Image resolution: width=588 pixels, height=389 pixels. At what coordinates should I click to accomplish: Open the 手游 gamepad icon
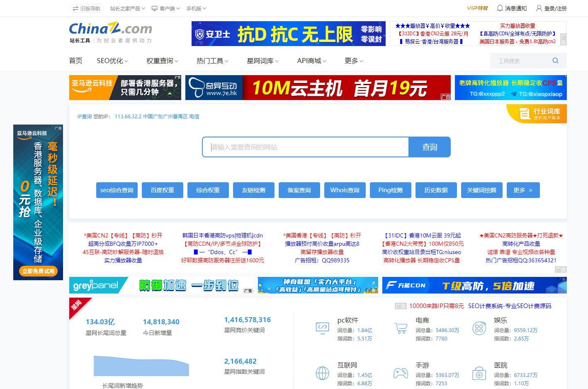click(x=401, y=373)
